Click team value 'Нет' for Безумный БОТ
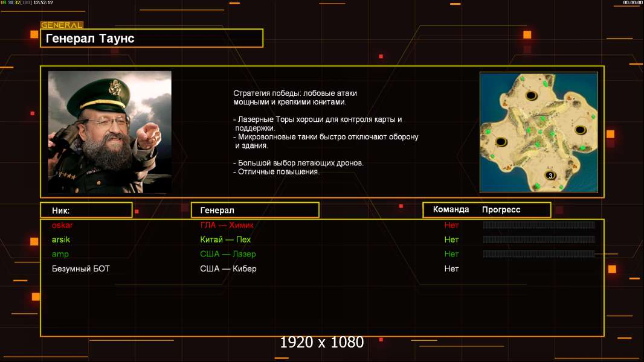 [x=451, y=268]
